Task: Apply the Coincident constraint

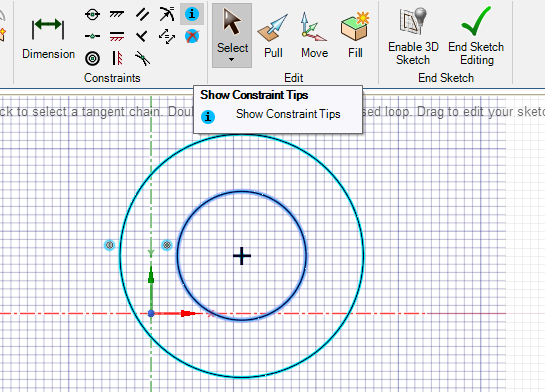Action: pos(92,14)
